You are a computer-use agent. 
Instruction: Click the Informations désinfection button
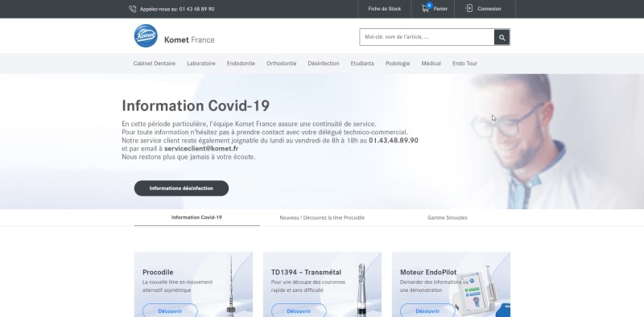click(x=181, y=188)
